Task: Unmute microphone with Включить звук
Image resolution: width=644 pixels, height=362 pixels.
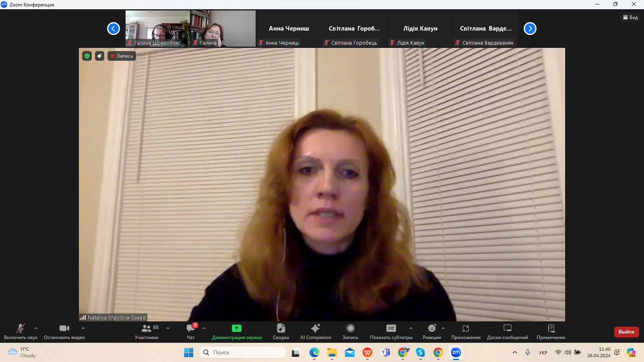Action: (x=21, y=331)
